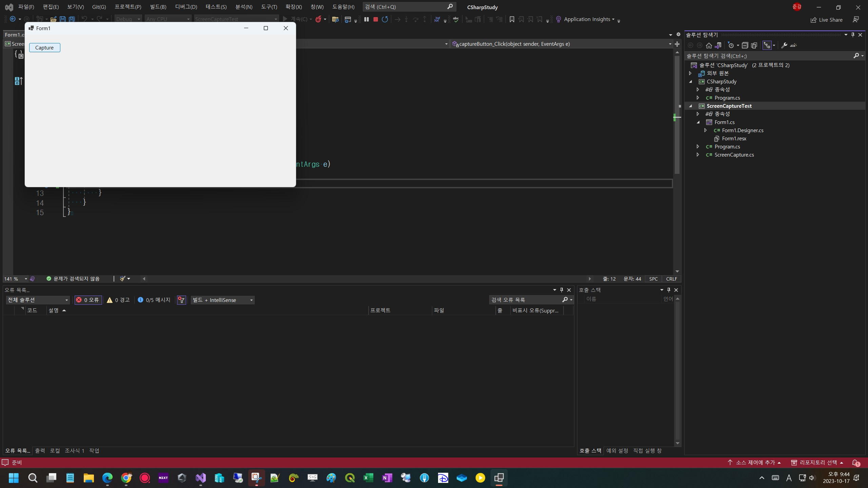Toggle a bookmark on current line
This screenshot has width=868, height=488.
[x=512, y=19]
